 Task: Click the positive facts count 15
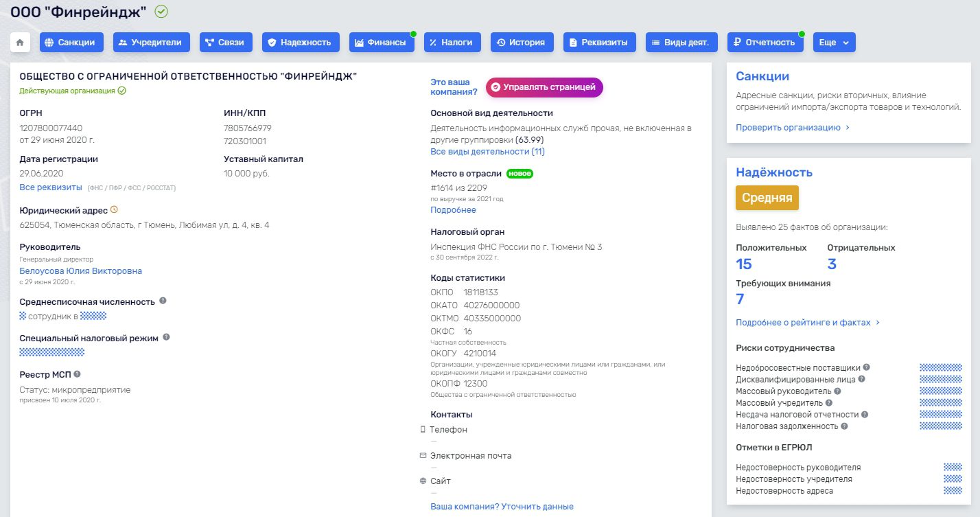(x=744, y=264)
